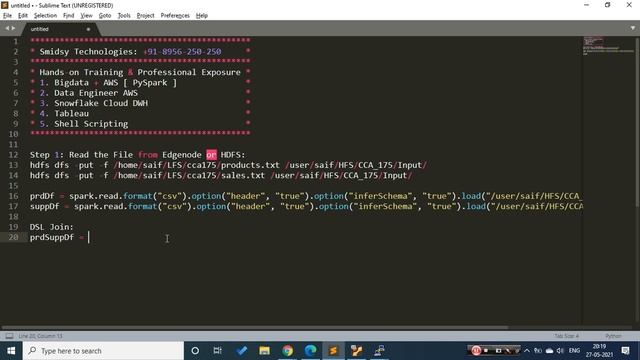This screenshot has width=640, height=360.
Task: Pause the screen recording with red button
Action: pyautogui.click(x=476, y=350)
